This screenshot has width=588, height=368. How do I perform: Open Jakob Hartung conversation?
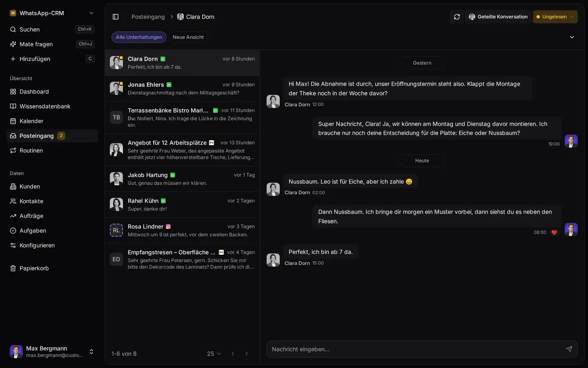(182, 179)
